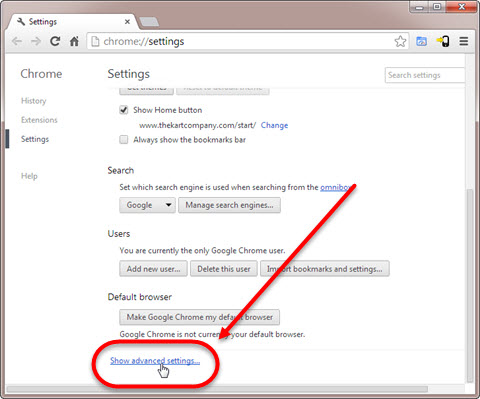Open a new tab button
480x399 pixels.
[x=149, y=22]
